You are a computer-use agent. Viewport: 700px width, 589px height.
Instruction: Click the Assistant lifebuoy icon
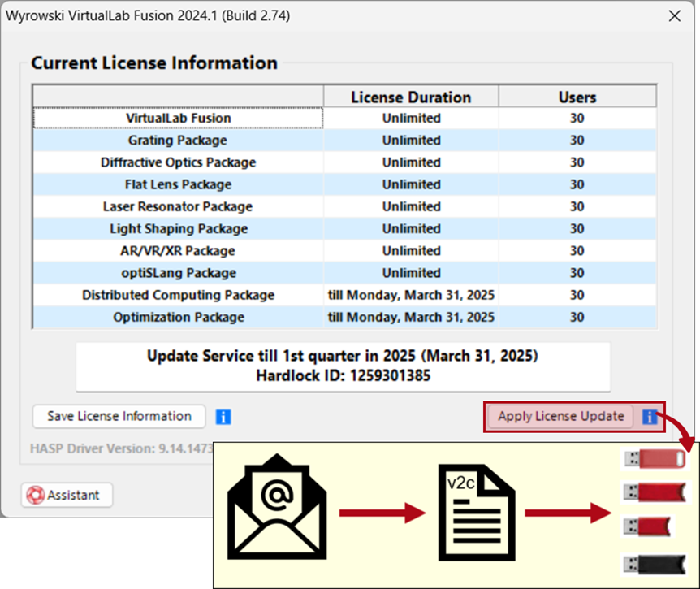pyautogui.click(x=35, y=495)
